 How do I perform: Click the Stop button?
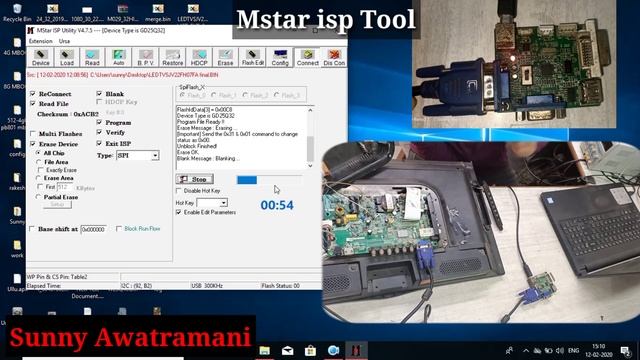[x=195, y=179]
